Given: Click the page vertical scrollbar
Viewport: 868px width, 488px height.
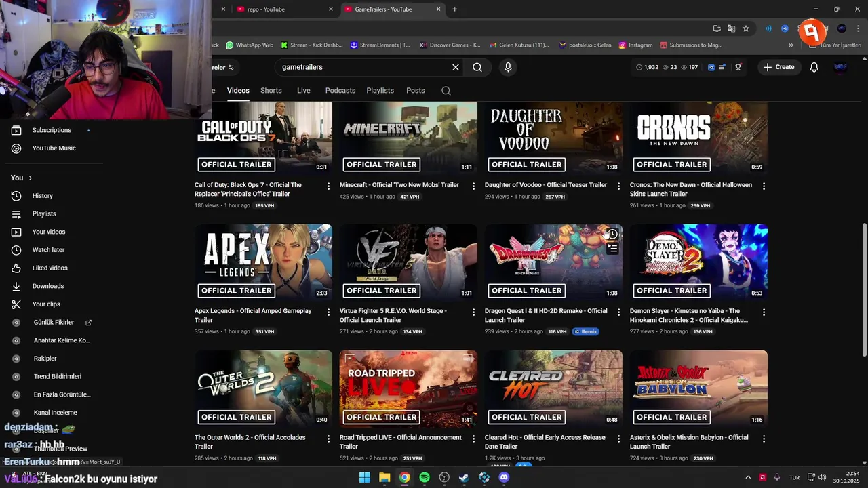Looking at the screenshot, I should (x=864, y=291).
